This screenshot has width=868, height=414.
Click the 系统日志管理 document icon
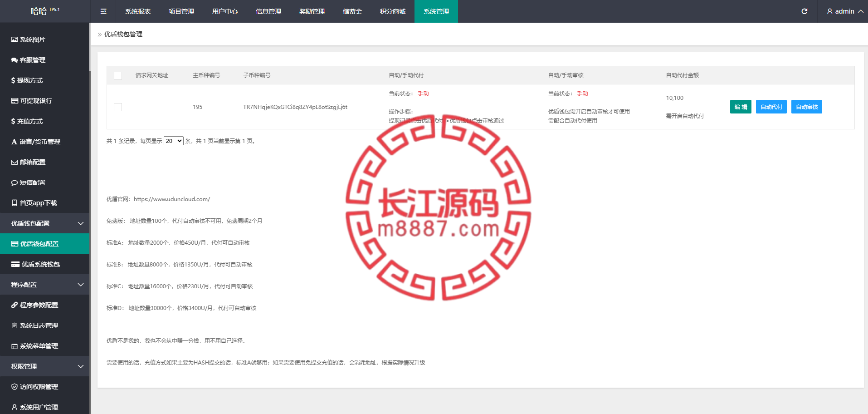point(15,325)
